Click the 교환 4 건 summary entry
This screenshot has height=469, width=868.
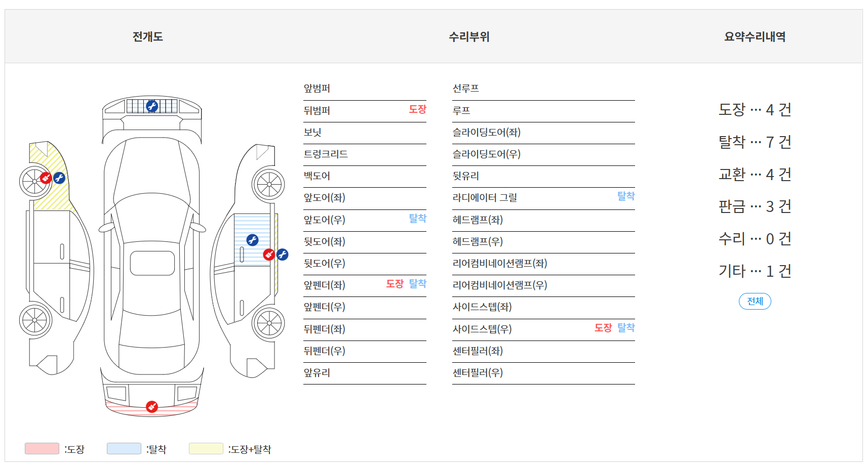[x=755, y=175]
